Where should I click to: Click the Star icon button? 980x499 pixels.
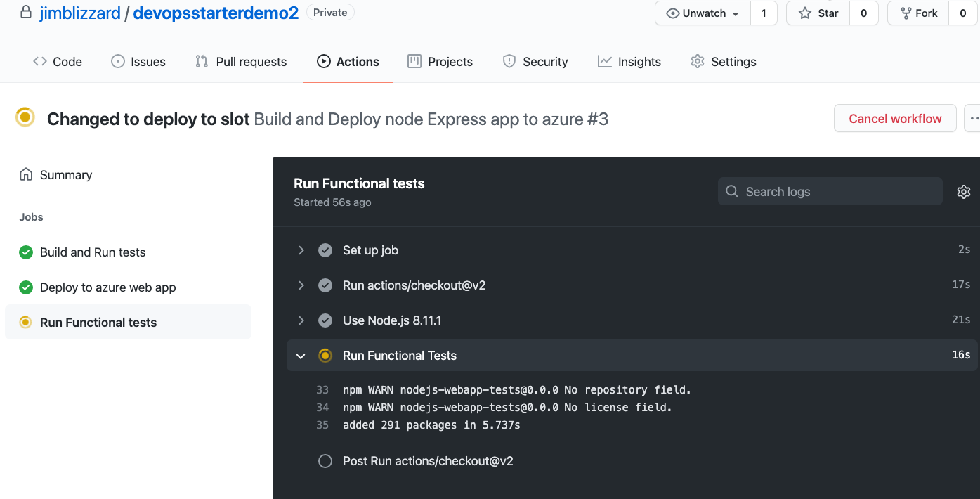point(818,13)
